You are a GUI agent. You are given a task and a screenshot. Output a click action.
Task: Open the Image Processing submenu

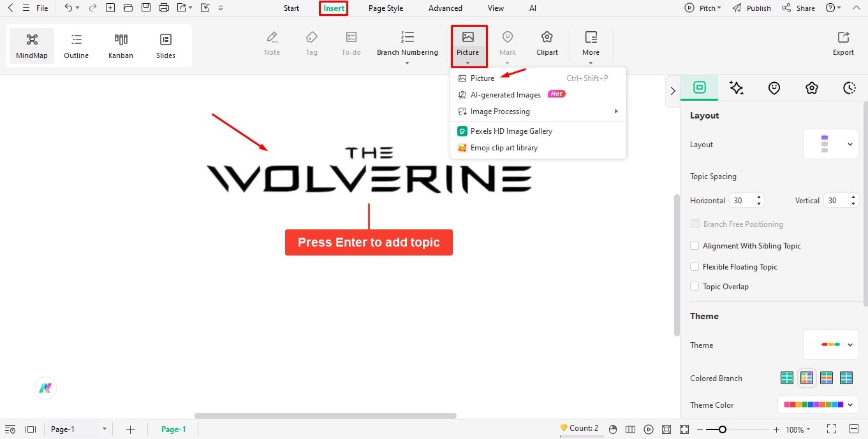[538, 111]
